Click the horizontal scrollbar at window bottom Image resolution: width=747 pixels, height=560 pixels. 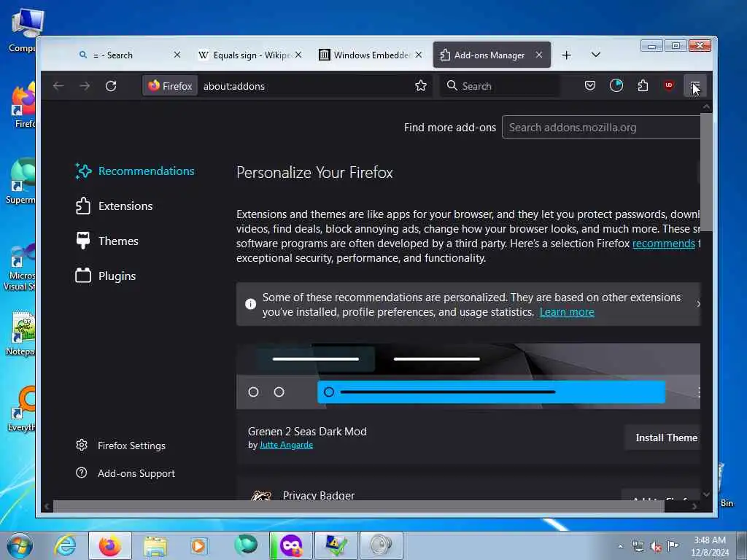point(358,506)
